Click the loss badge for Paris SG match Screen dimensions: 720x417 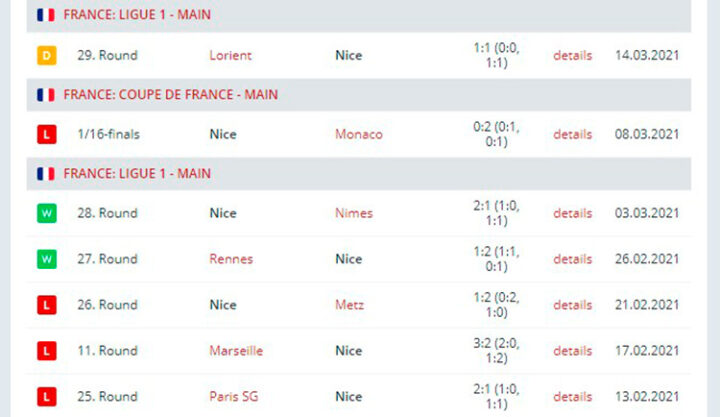[46, 397]
